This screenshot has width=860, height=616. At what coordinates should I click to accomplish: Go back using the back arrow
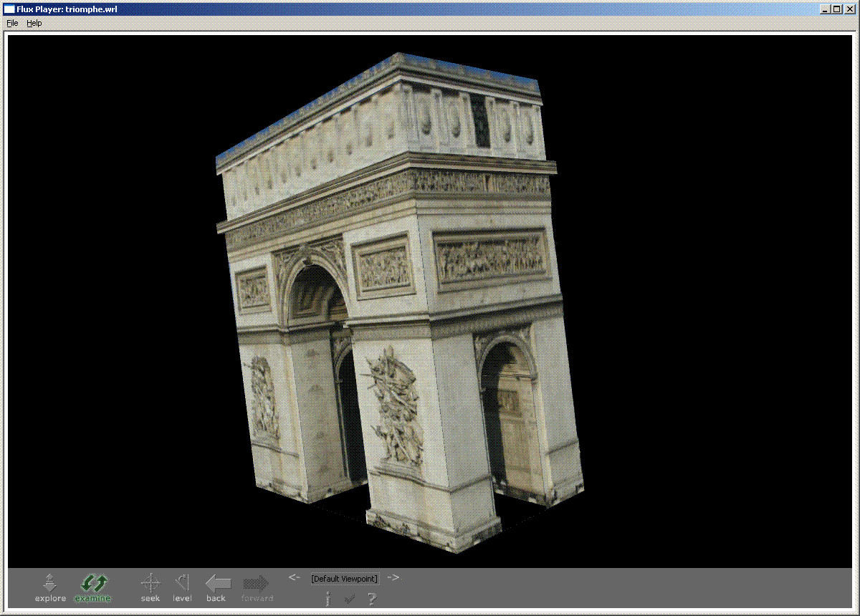[x=218, y=587]
